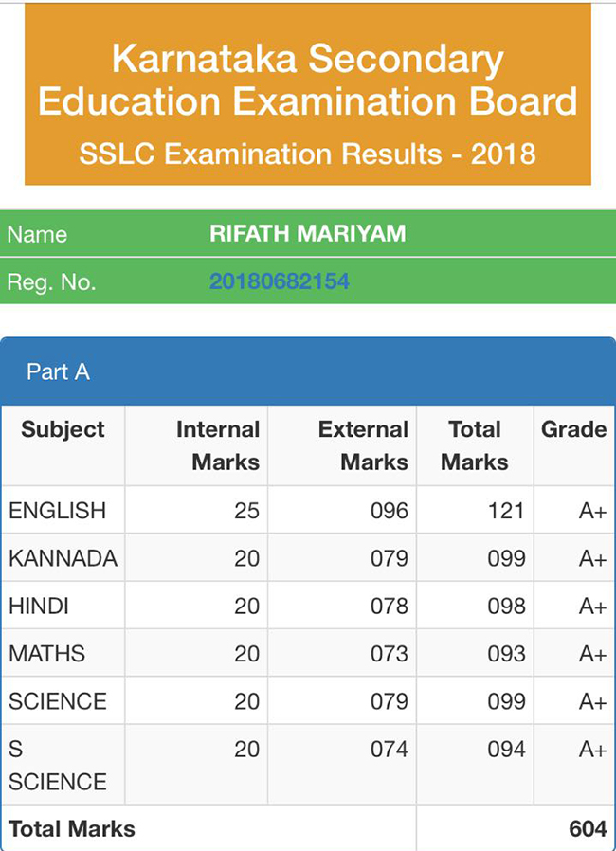Click the Internal Marks column header

click(218, 445)
